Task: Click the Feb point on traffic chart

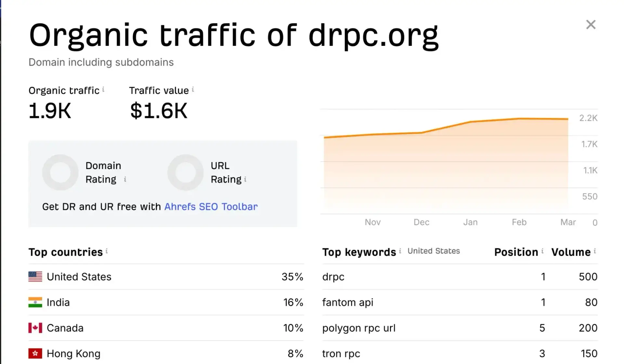Action: (519, 119)
